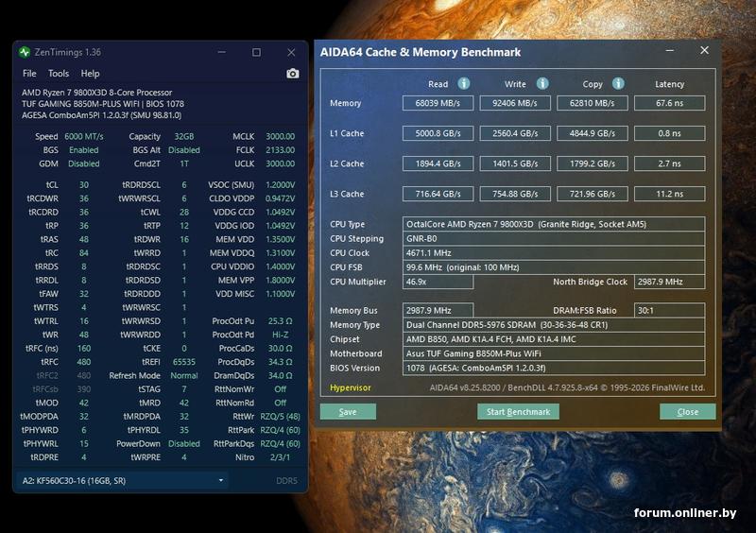Viewport: 756px width, 533px height.
Task: Open the Help menu in ZenTimings
Action: coord(90,74)
